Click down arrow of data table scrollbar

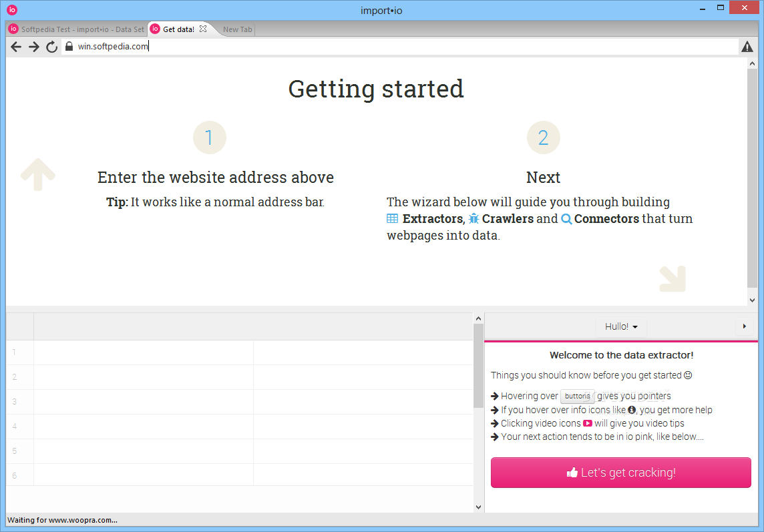tap(478, 507)
